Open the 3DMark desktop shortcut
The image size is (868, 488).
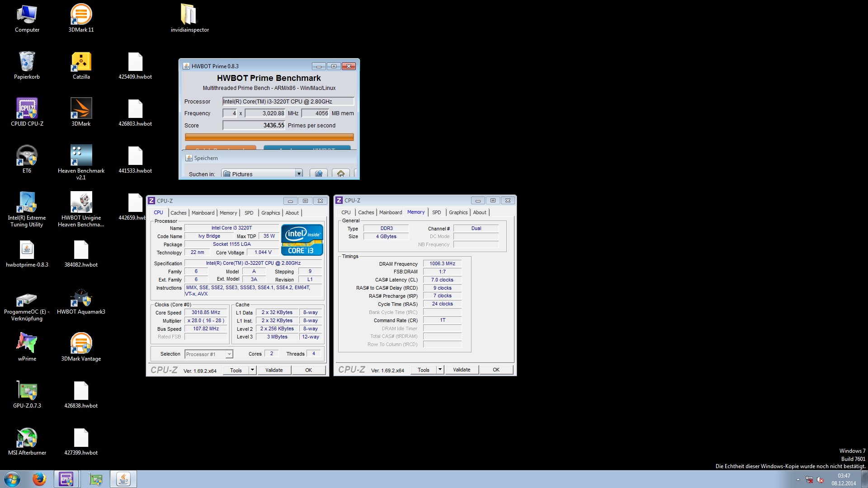(x=81, y=112)
